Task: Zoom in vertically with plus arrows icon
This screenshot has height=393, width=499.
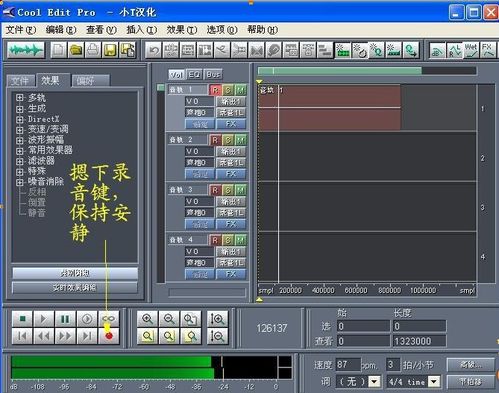Action: click(x=218, y=319)
